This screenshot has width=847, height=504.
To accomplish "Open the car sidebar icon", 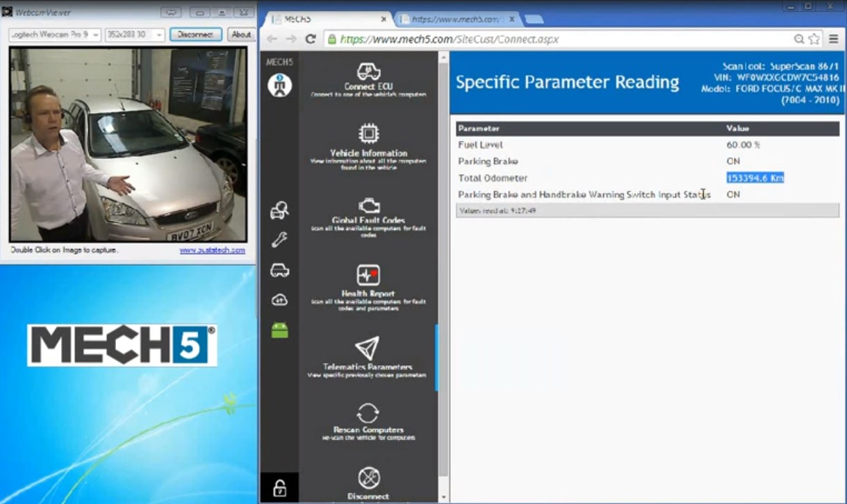I will click(279, 270).
